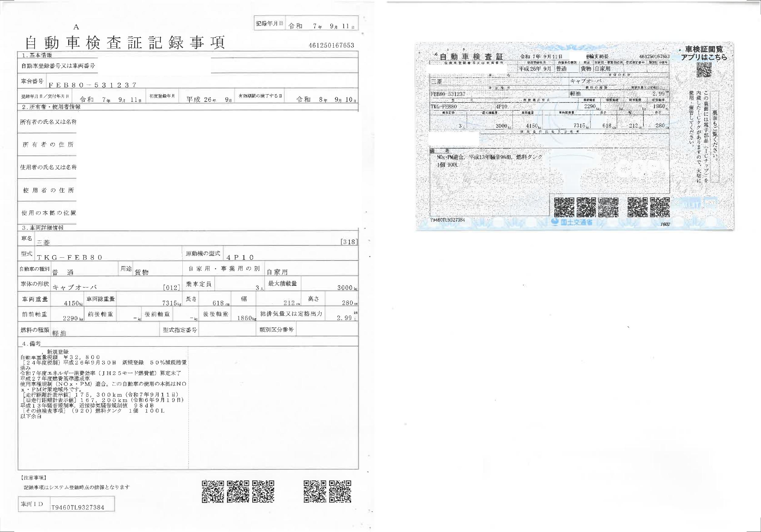761x532 pixels.
Task: Click the rightmost QR code on the certificate card bottom
Action: tap(659, 207)
